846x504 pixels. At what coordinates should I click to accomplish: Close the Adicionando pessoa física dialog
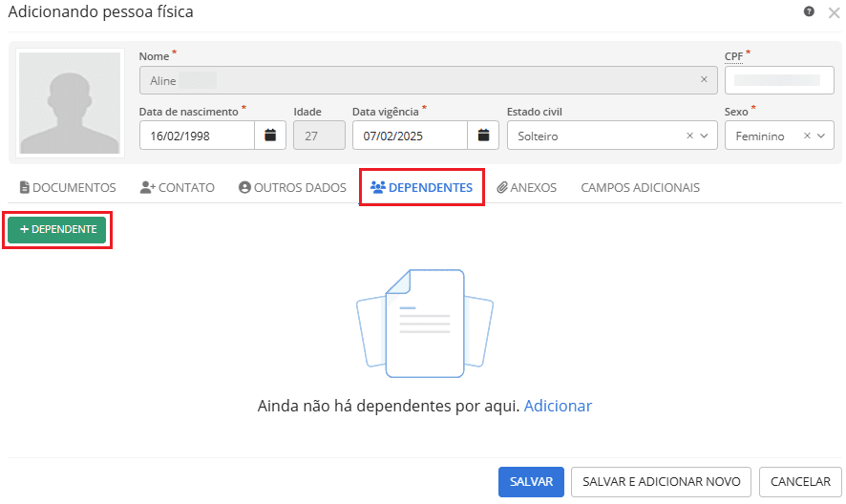pos(835,13)
